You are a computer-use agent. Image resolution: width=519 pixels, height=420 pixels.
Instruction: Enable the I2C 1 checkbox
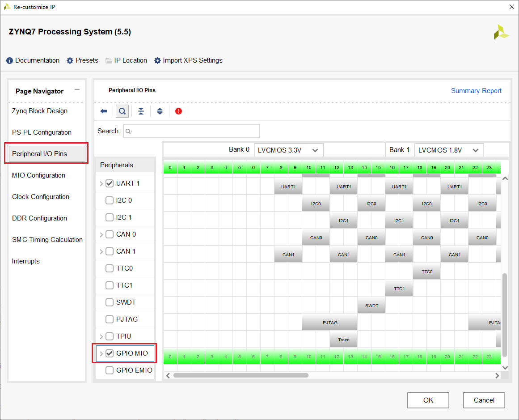[x=109, y=217]
